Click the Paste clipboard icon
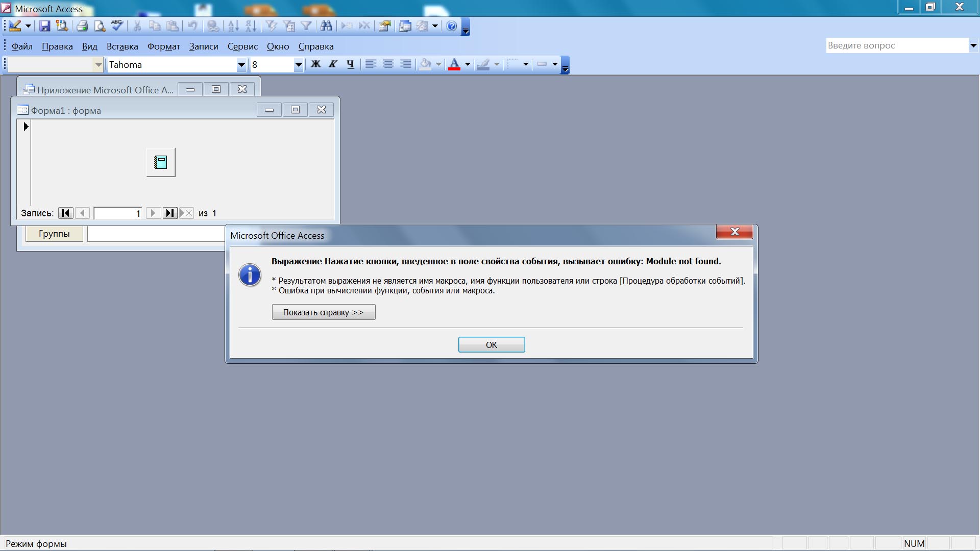Image resolution: width=980 pixels, height=551 pixels. 173,26
